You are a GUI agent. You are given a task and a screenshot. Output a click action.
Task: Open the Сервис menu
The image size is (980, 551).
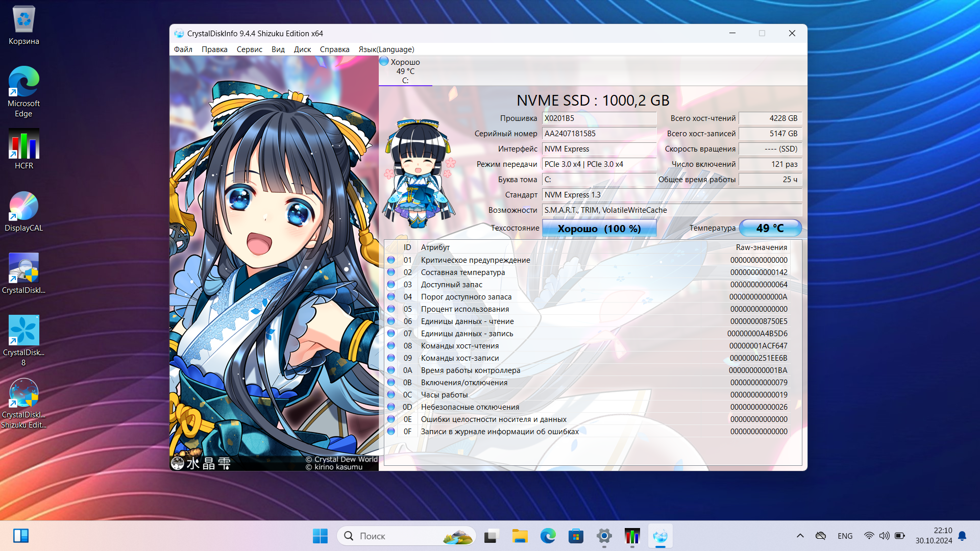(x=249, y=49)
